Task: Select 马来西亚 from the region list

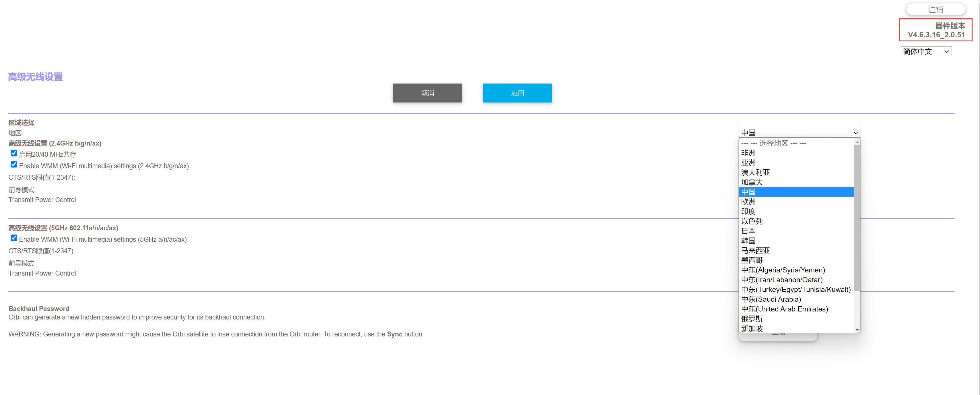Action: pyautogui.click(x=755, y=250)
